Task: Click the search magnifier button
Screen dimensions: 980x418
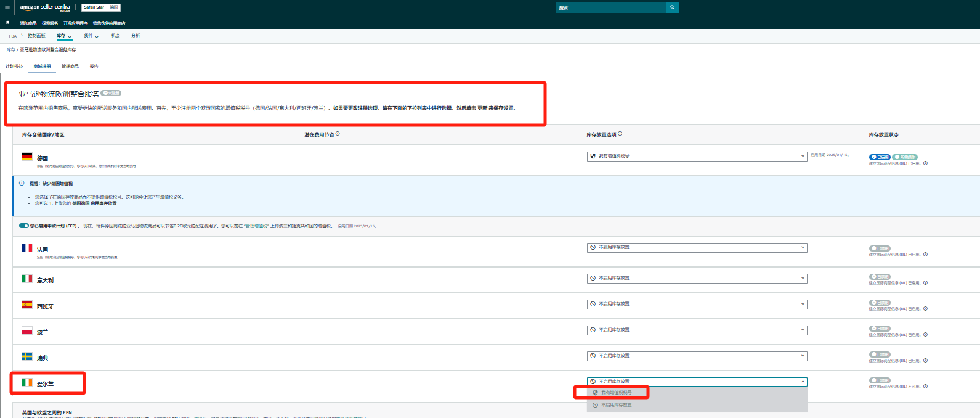Action: pos(672,7)
